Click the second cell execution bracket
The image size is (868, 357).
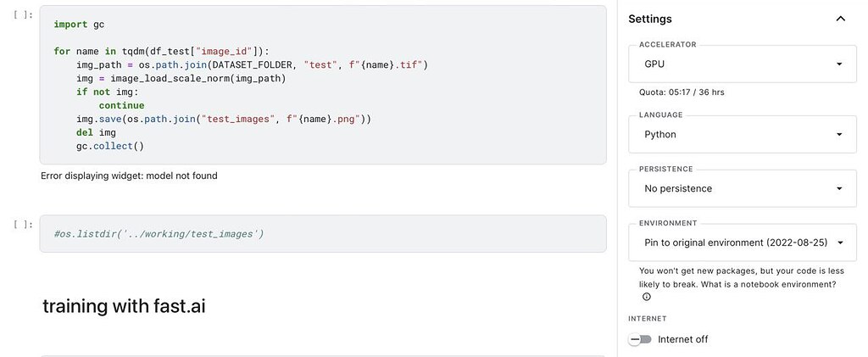pos(23,224)
